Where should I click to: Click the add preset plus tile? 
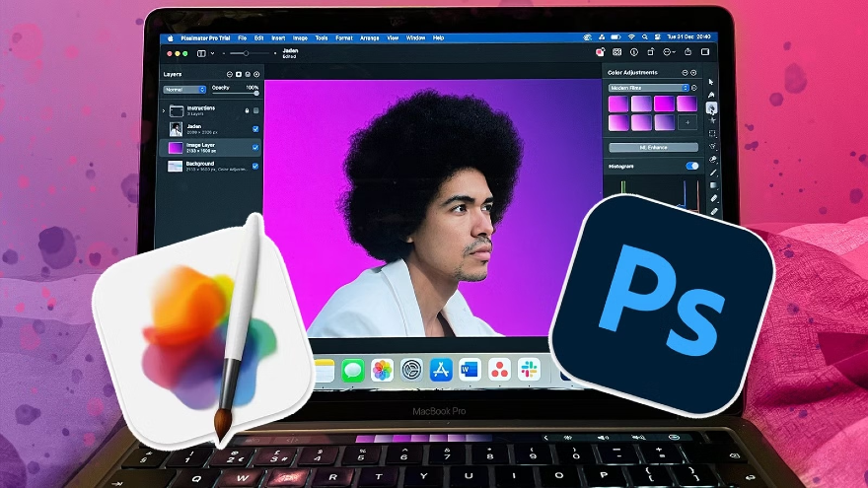tap(687, 122)
